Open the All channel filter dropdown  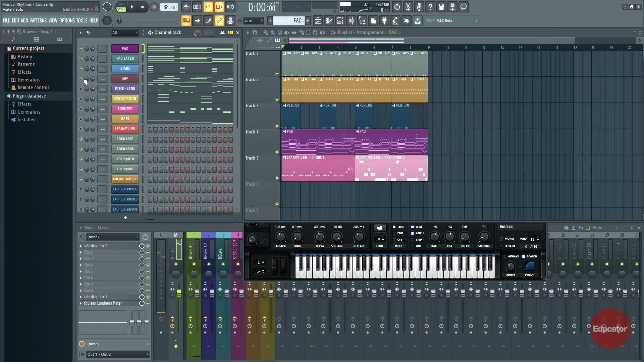pyautogui.click(x=124, y=33)
